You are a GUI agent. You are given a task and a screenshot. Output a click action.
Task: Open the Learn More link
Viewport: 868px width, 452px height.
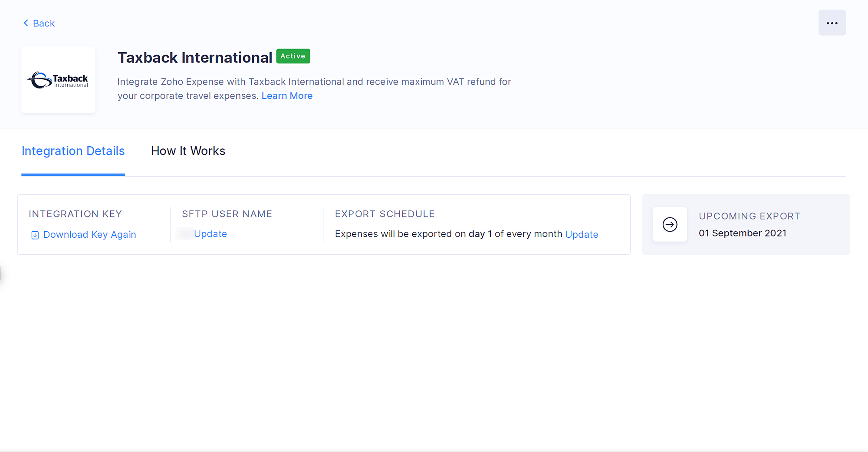pyautogui.click(x=287, y=96)
